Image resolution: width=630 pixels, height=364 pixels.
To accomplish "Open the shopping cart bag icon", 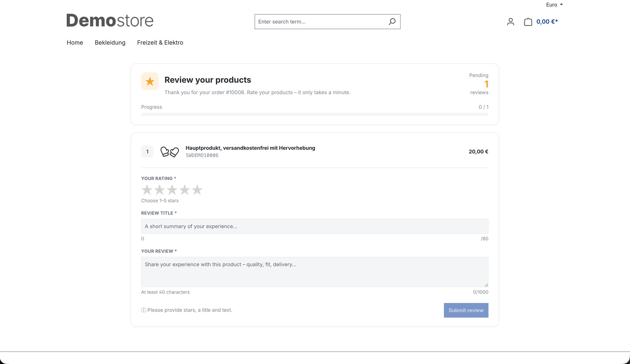I will click(x=528, y=22).
